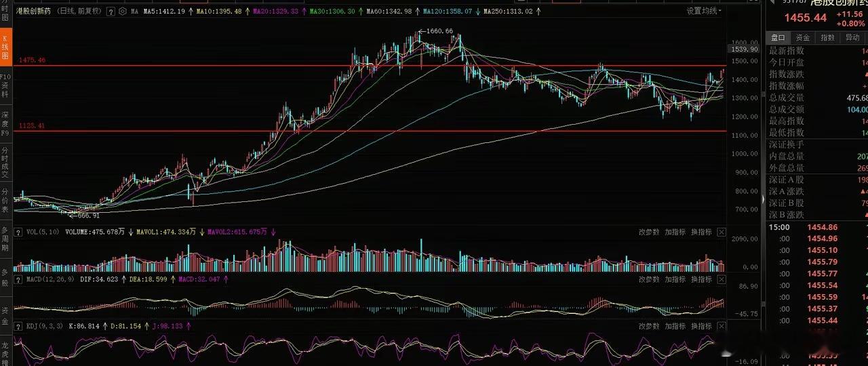Click 换指标 in KDJ panel

click(x=701, y=326)
